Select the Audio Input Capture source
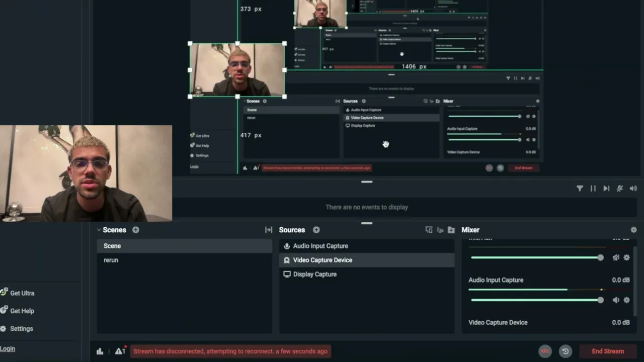Viewport: 644px width, 362px height. click(x=367, y=246)
